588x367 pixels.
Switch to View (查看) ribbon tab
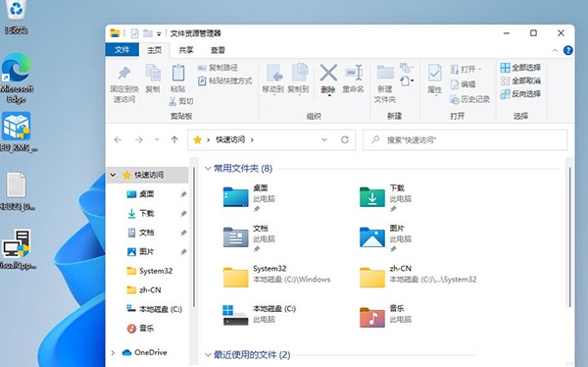point(218,50)
